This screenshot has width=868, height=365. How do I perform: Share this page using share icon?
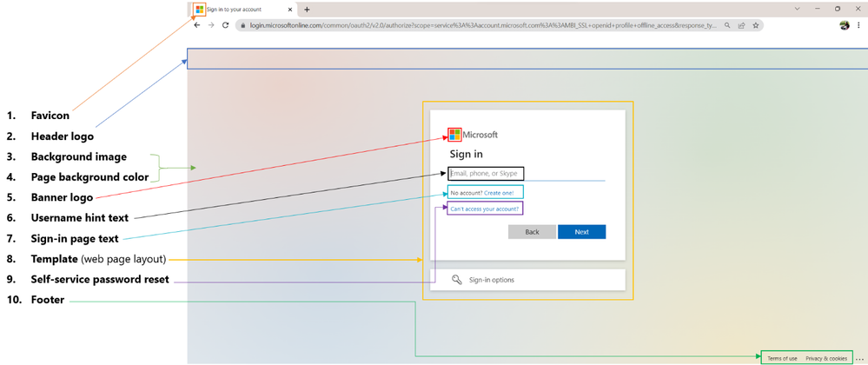click(741, 25)
